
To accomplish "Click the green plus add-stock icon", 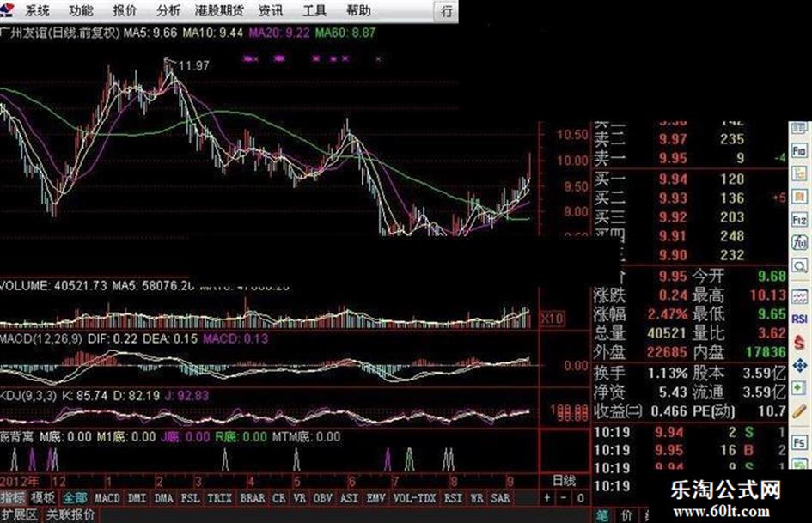I will coord(799,388).
